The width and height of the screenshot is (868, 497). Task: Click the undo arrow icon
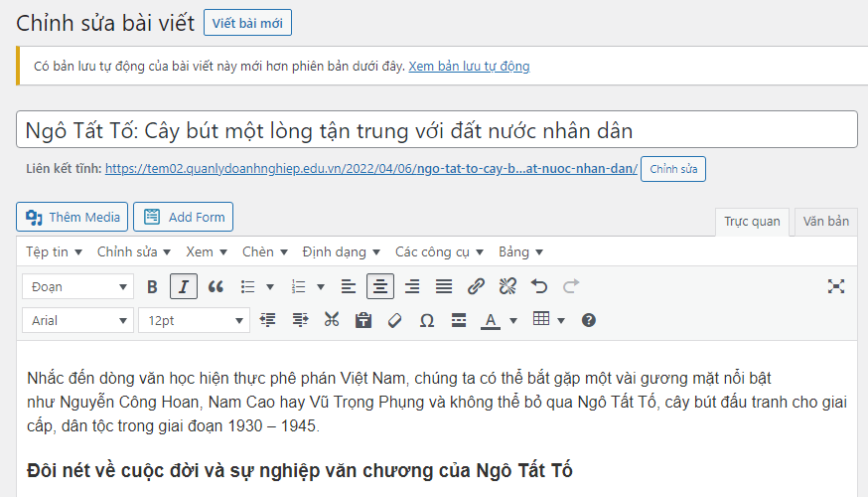pos(539,286)
